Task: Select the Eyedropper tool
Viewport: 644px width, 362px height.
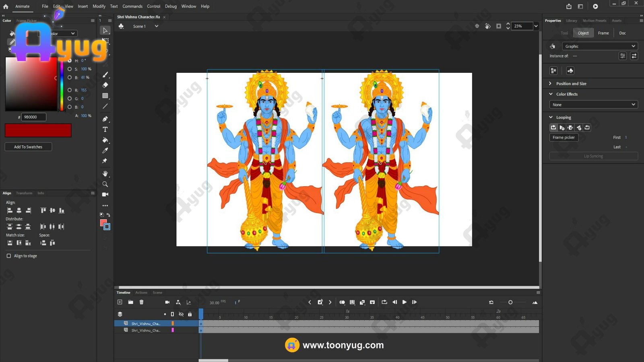Action: click(105, 150)
